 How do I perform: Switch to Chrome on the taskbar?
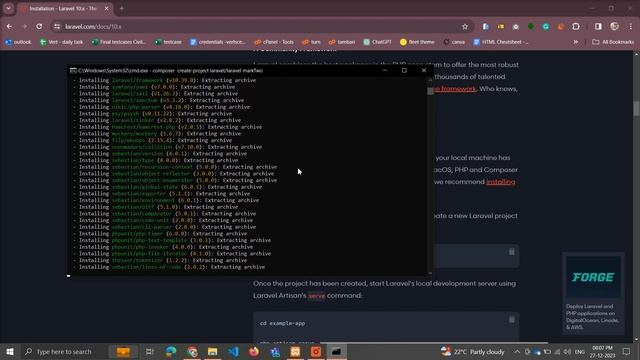pyautogui.click(x=192, y=351)
